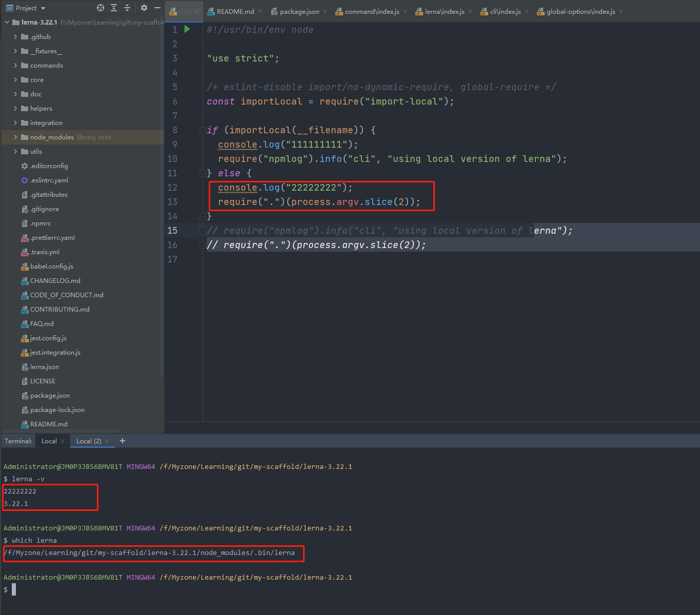Select .travis.yml file in tree
The width and height of the screenshot is (700, 615).
tap(40, 252)
